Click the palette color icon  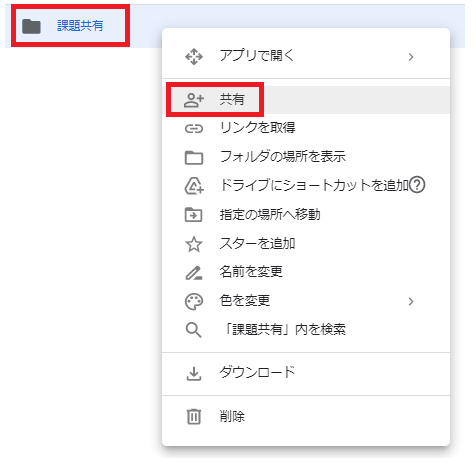click(194, 302)
